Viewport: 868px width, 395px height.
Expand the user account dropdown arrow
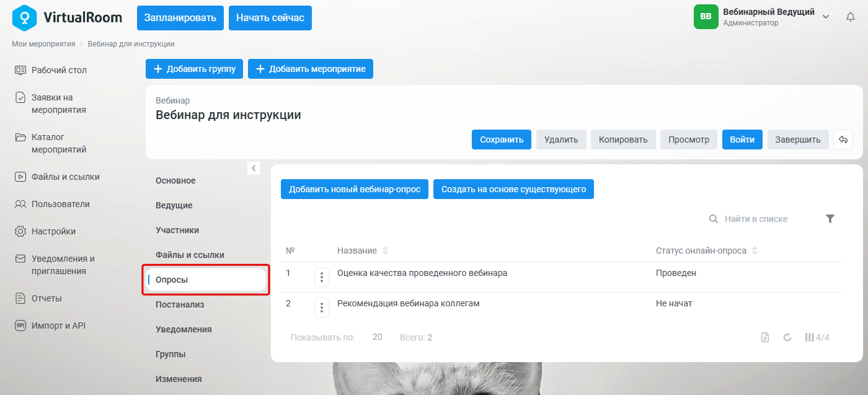[826, 17]
